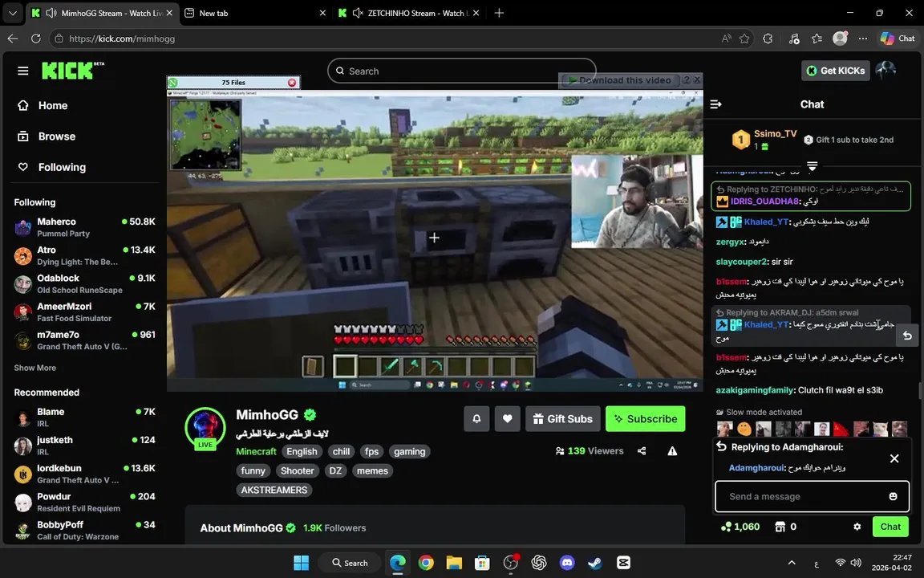Reply to Khaled_YT message arrow icon
This screenshot has width=924, height=578.
tap(907, 336)
